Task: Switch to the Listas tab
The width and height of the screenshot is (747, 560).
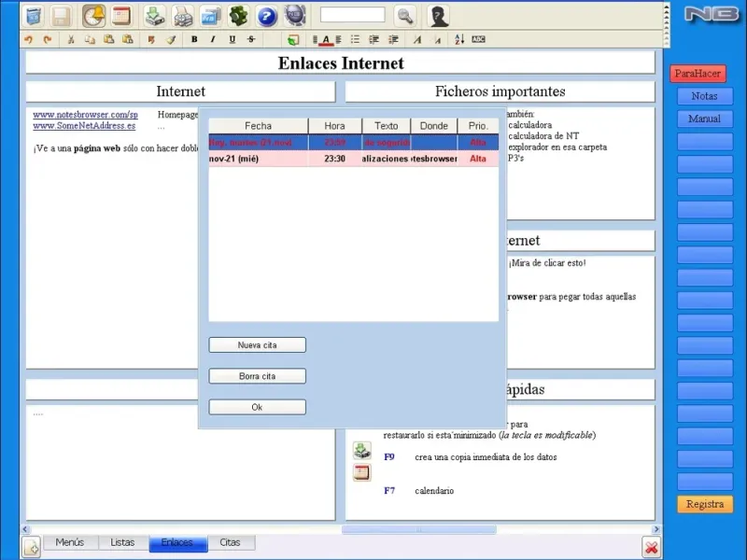Action: [123, 542]
